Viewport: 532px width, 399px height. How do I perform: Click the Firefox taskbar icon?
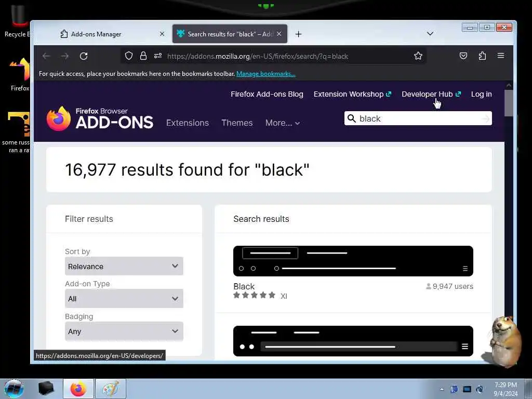pos(78,389)
